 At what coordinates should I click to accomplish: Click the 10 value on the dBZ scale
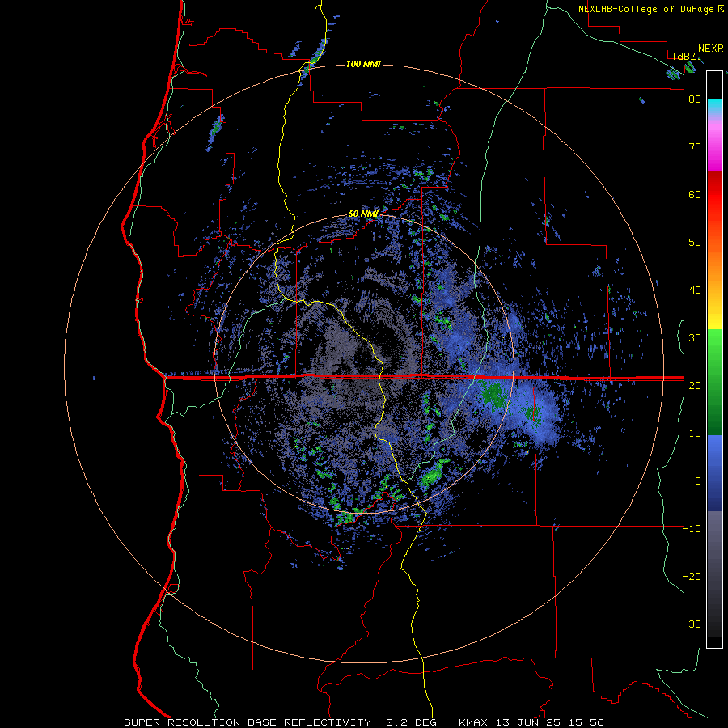[x=695, y=434]
